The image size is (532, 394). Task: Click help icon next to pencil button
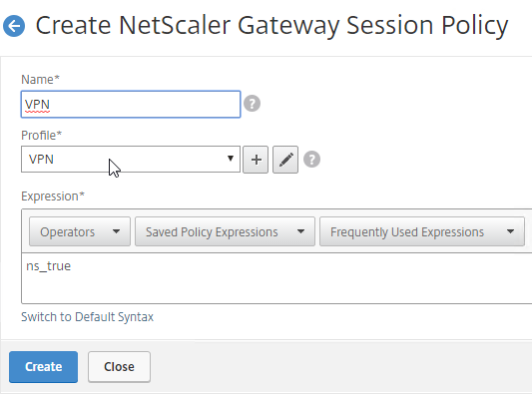coord(311,160)
